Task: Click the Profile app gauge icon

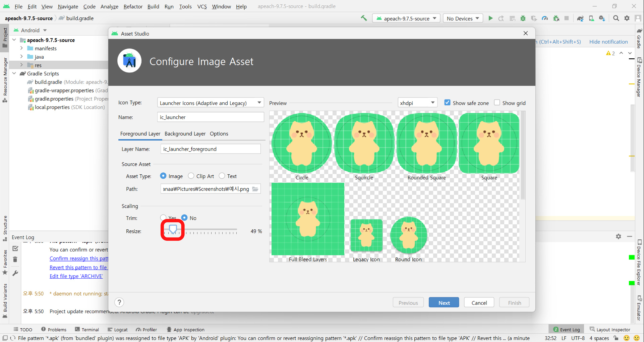Action: tap(545, 18)
